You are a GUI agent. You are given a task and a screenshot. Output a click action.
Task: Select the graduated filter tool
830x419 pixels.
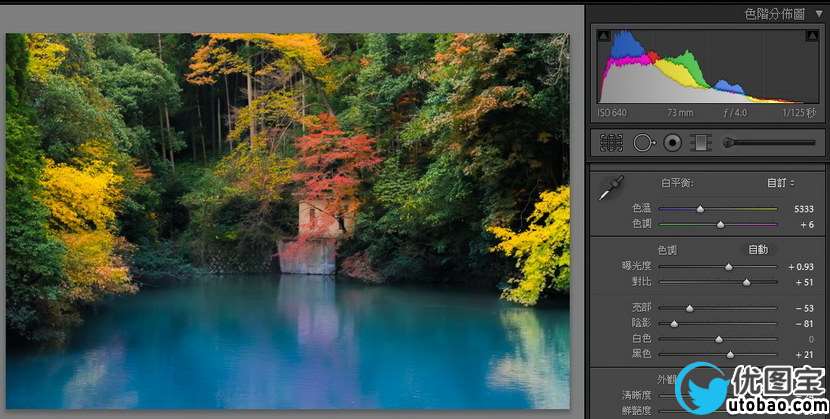[700, 143]
